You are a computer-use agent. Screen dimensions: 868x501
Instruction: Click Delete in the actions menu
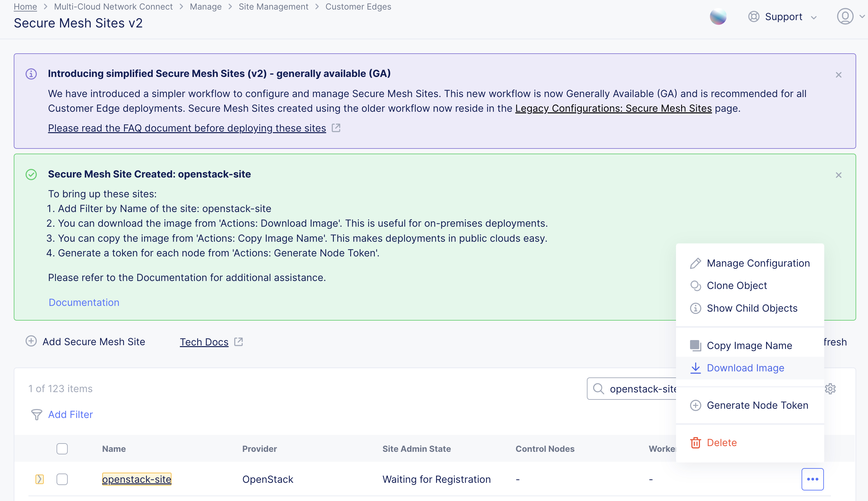721,443
